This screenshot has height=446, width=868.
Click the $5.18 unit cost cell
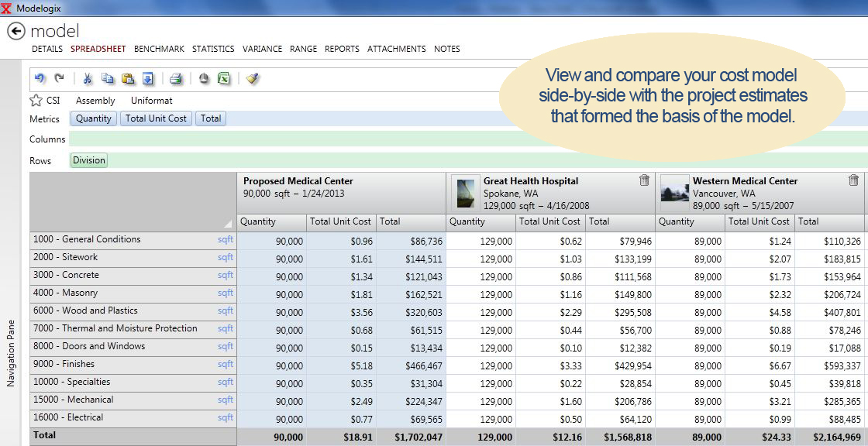(342, 365)
